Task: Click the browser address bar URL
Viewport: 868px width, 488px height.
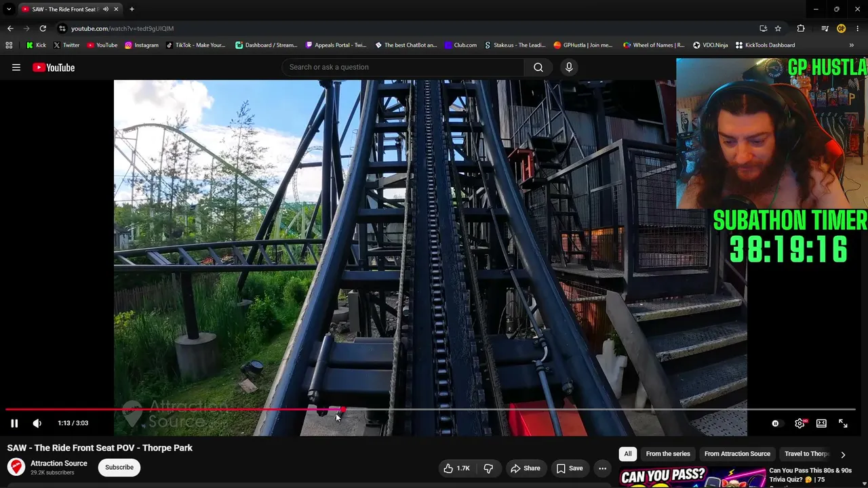Action: [123, 28]
